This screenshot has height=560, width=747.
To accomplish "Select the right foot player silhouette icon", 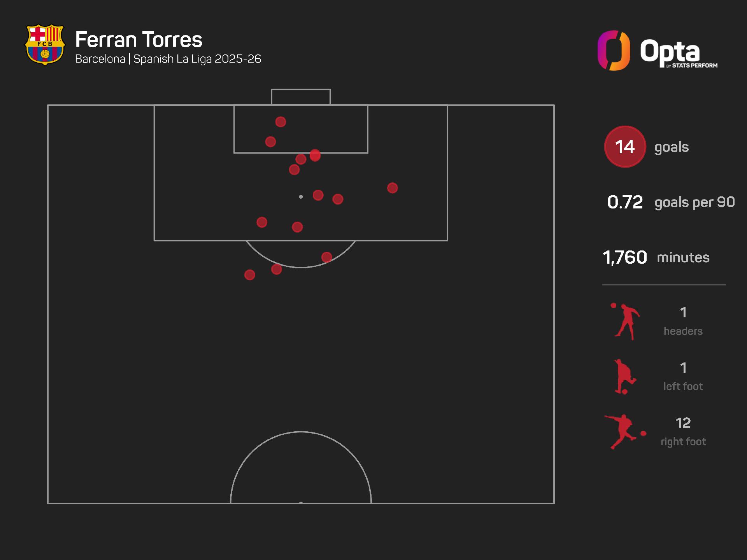I will coord(623,432).
